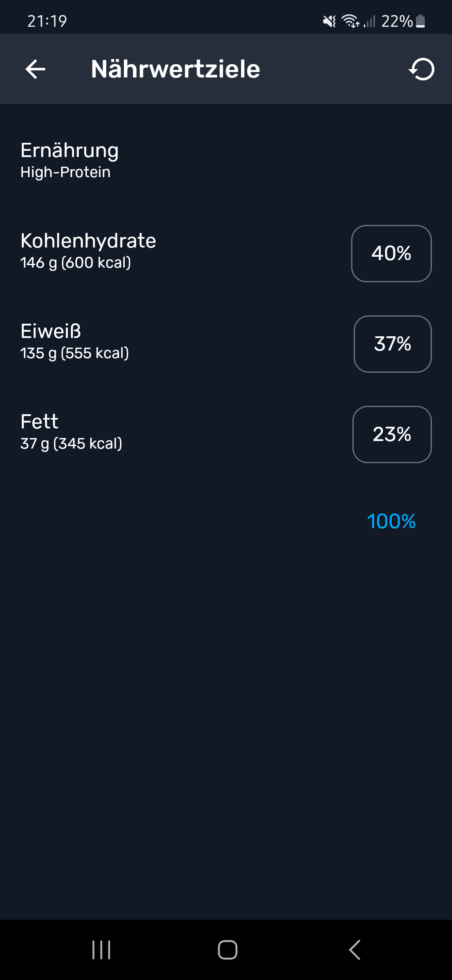Tap the Nährwertziele page title

175,69
